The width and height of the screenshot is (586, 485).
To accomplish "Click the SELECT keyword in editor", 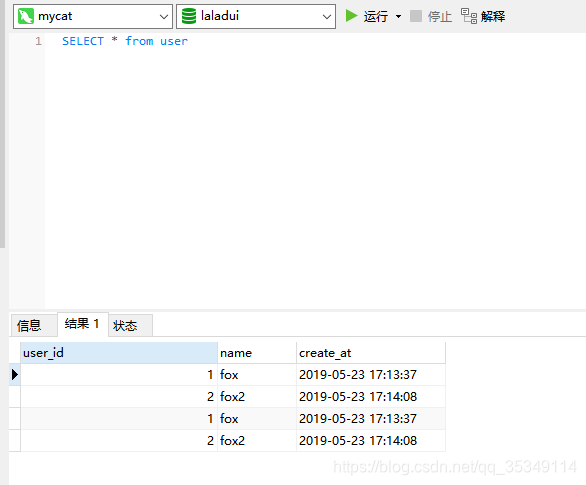I will click(x=83, y=41).
